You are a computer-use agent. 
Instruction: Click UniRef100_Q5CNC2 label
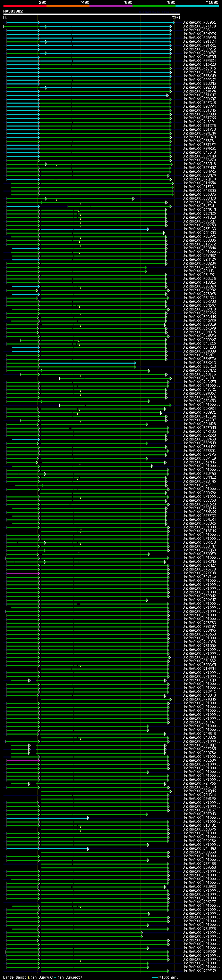coord(199,371)
